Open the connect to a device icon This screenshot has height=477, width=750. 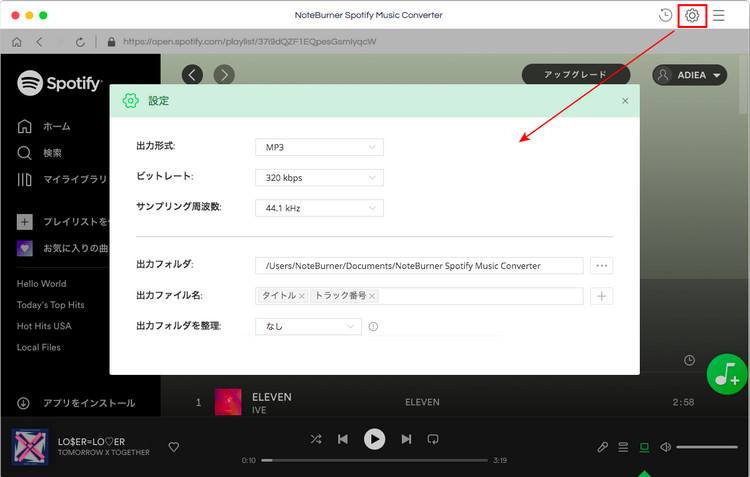coord(644,447)
